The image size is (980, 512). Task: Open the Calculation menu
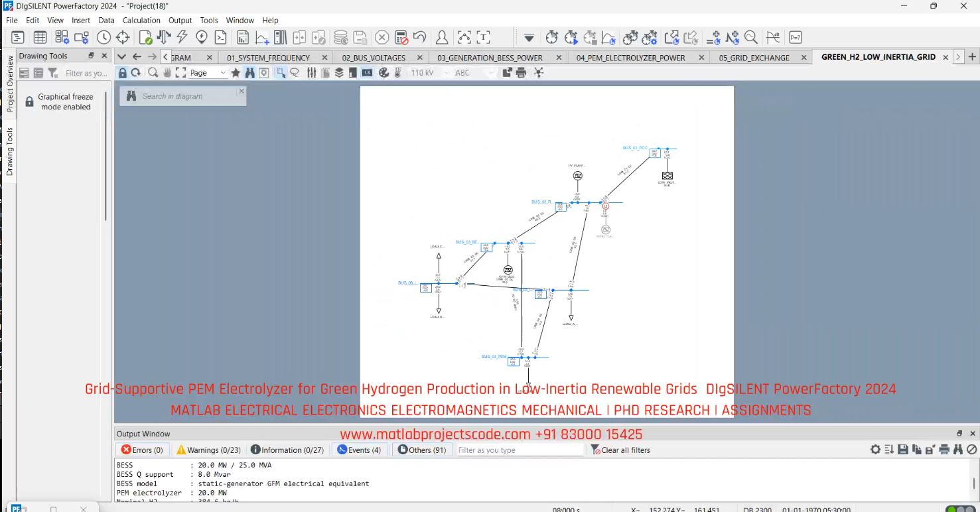tap(141, 21)
